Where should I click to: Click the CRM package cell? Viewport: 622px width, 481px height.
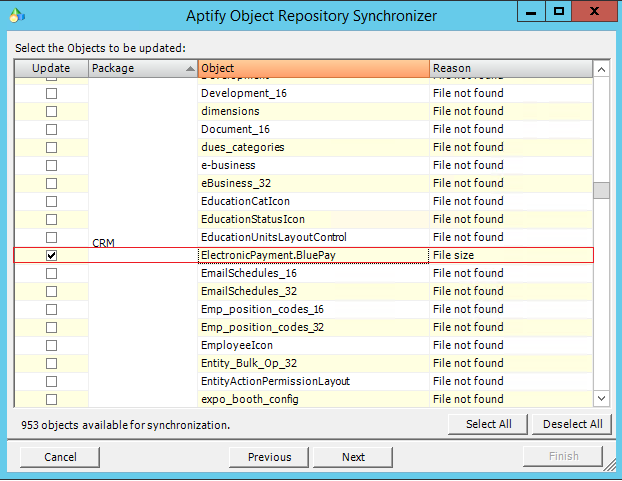pyautogui.click(x=143, y=243)
